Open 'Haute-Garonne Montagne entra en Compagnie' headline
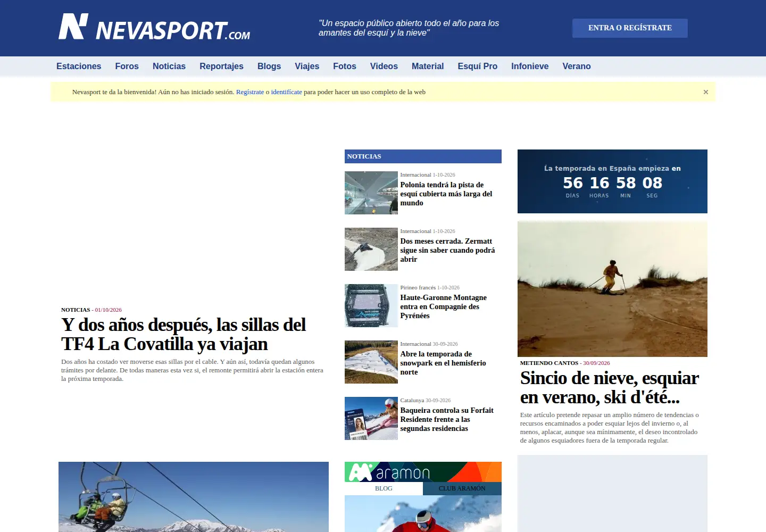This screenshot has width=766, height=532. 444,307
